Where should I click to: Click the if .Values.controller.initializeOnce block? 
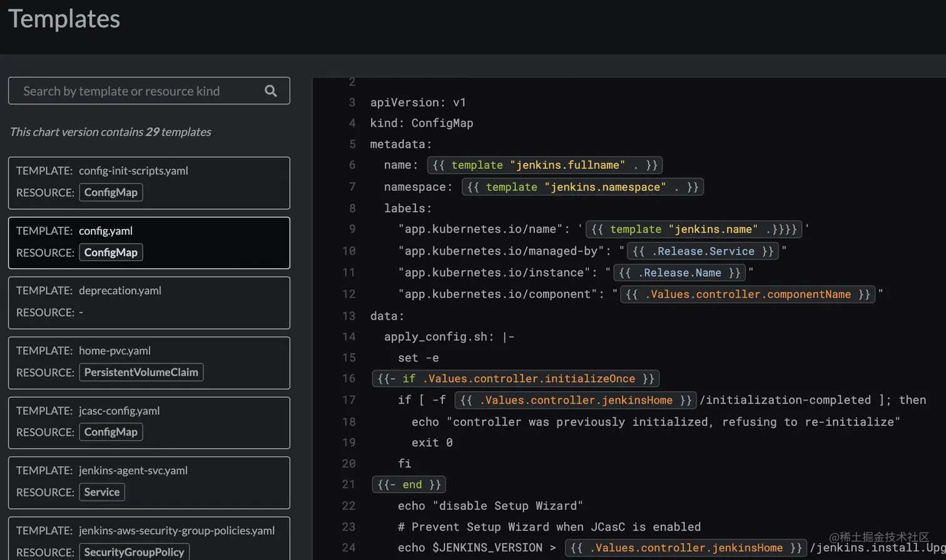[x=516, y=379]
